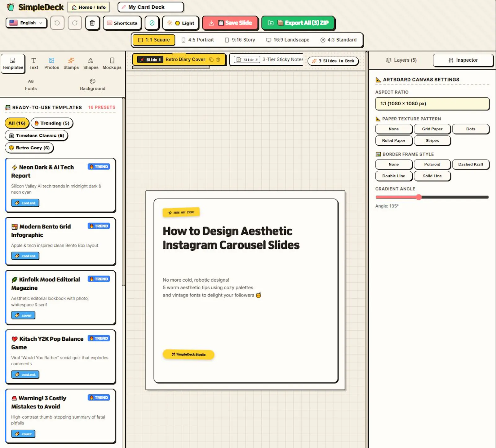
Task: Switch to the Layers (5) tab
Action: [401, 60]
